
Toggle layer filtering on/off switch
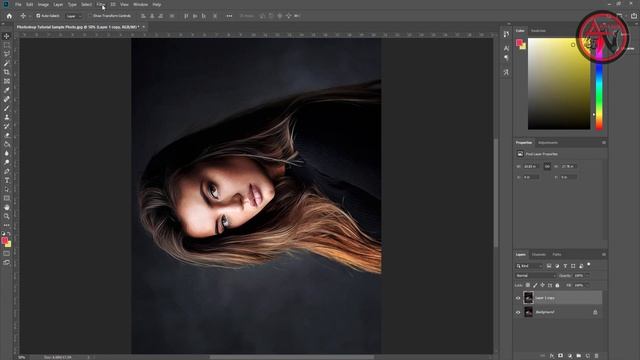(589, 265)
